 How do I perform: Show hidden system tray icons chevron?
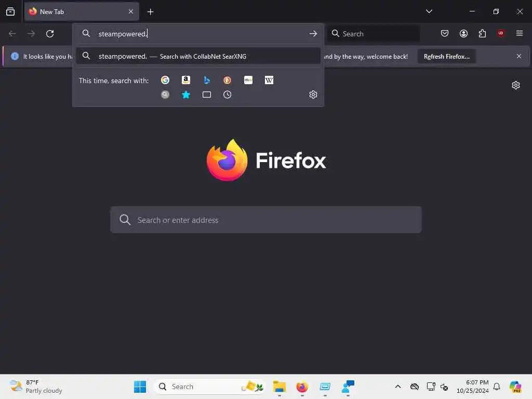(398, 387)
